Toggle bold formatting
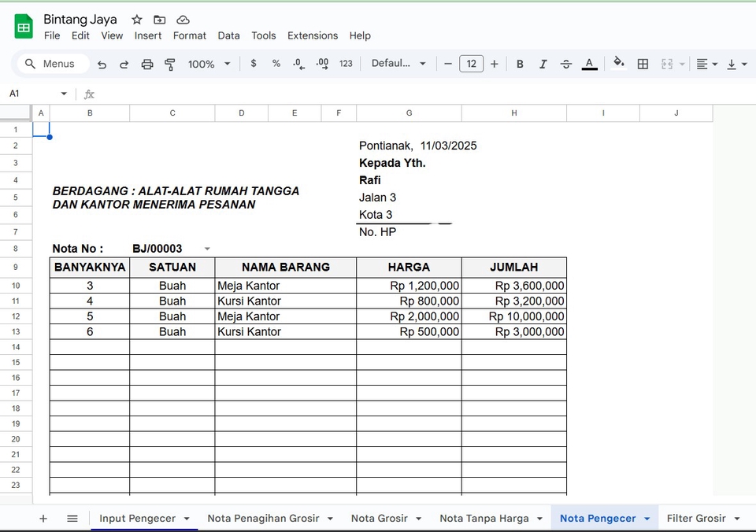 coord(520,64)
